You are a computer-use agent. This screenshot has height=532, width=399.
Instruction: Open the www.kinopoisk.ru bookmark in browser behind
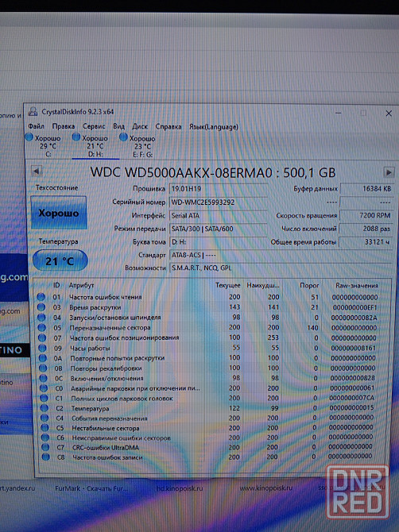(x=266, y=488)
